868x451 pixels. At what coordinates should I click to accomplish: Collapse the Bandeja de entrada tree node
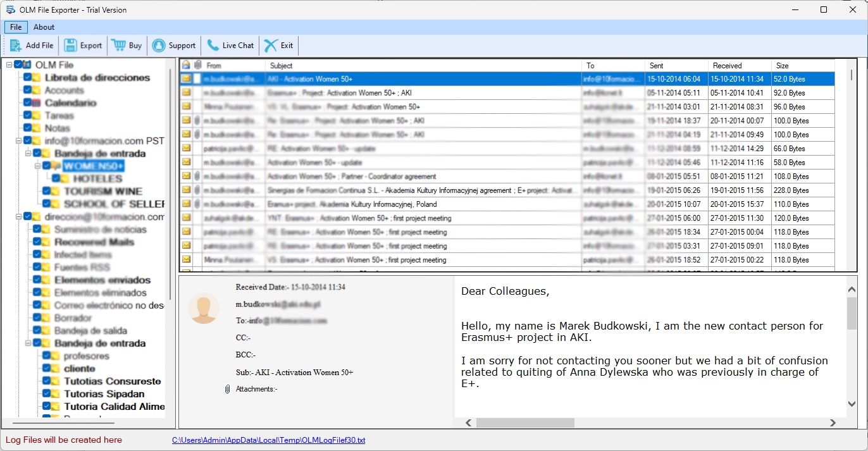click(27, 153)
